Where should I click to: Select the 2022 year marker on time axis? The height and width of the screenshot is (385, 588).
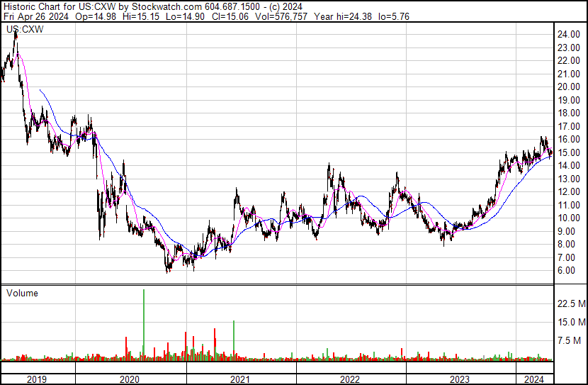coord(350,379)
